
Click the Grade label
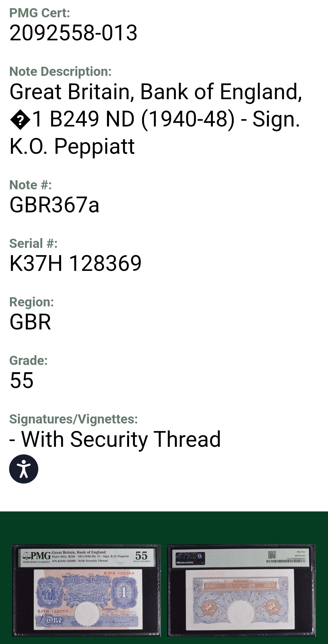click(29, 361)
